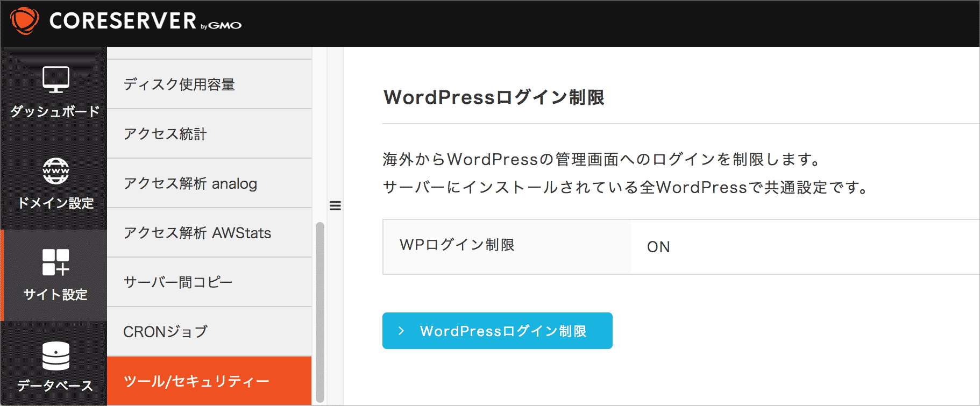Image resolution: width=980 pixels, height=406 pixels.
Task: Click the submenu vertical scrollbar
Action: click(320, 312)
